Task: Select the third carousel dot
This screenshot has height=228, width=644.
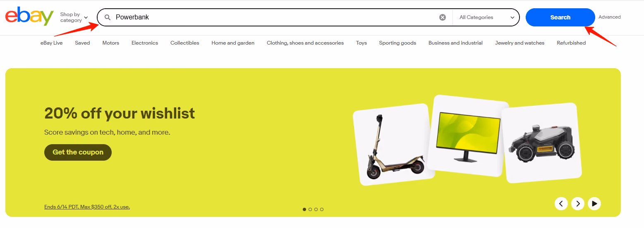Action: click(x=316, y=209)
